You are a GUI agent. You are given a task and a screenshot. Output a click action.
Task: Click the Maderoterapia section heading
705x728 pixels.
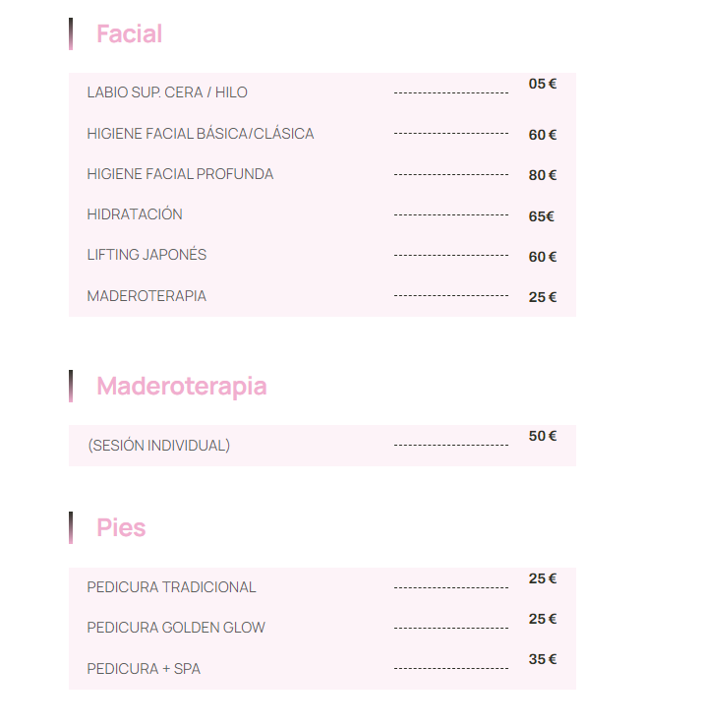pos(182,387)
